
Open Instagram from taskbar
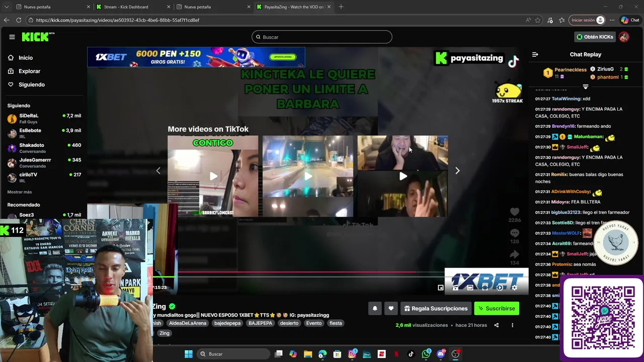point(352,354)
